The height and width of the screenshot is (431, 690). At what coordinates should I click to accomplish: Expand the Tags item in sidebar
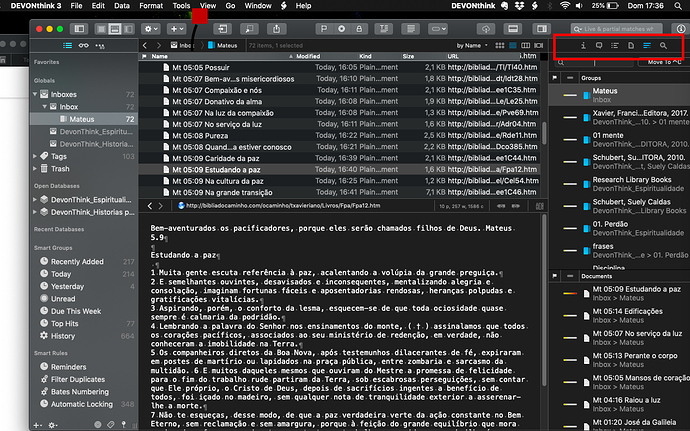35,156
